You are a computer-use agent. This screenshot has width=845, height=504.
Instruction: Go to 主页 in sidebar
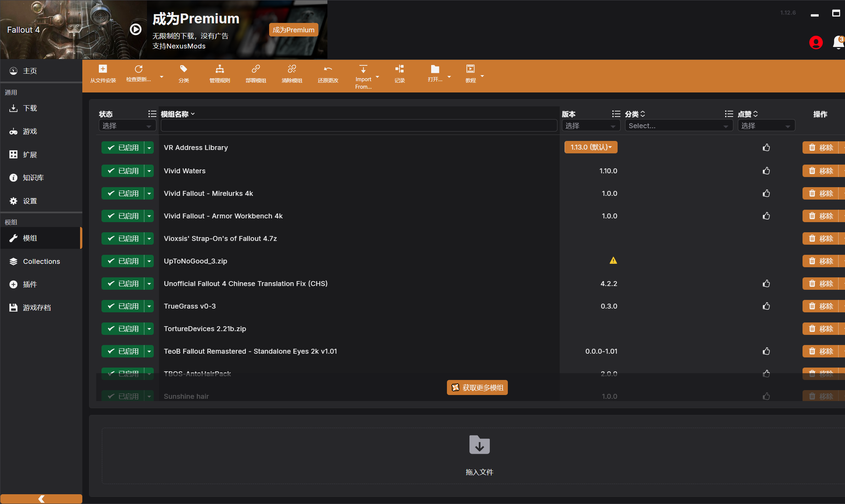[x=41, y=71]
